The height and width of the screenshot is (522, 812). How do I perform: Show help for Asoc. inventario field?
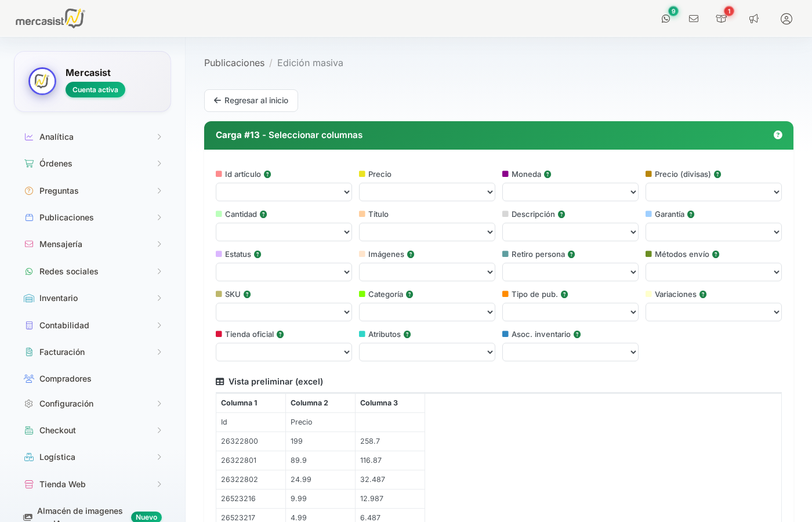point(577,335)
